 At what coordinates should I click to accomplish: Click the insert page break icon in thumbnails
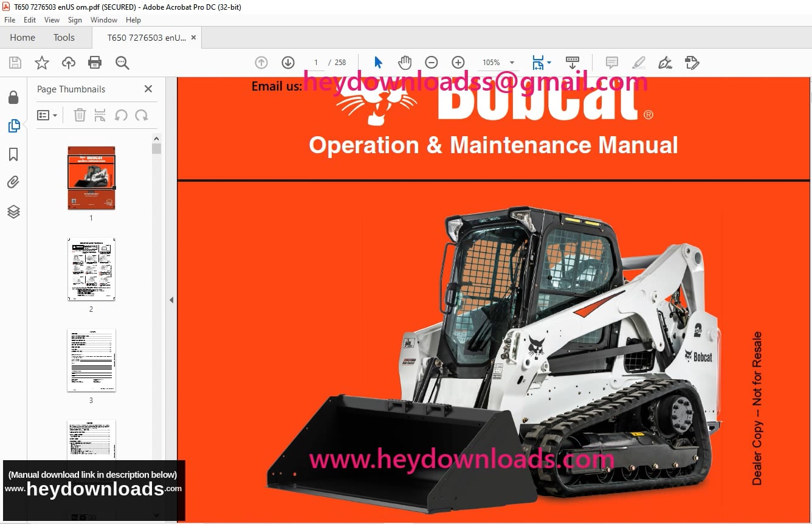[100, 115]
